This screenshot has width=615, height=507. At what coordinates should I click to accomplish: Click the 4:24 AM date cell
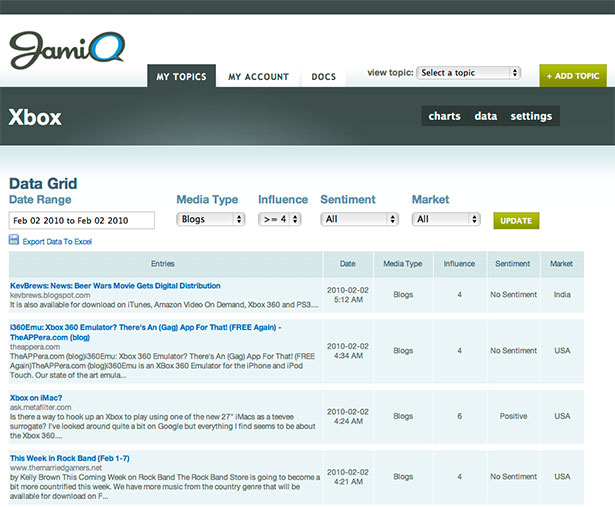pos(348,416)
